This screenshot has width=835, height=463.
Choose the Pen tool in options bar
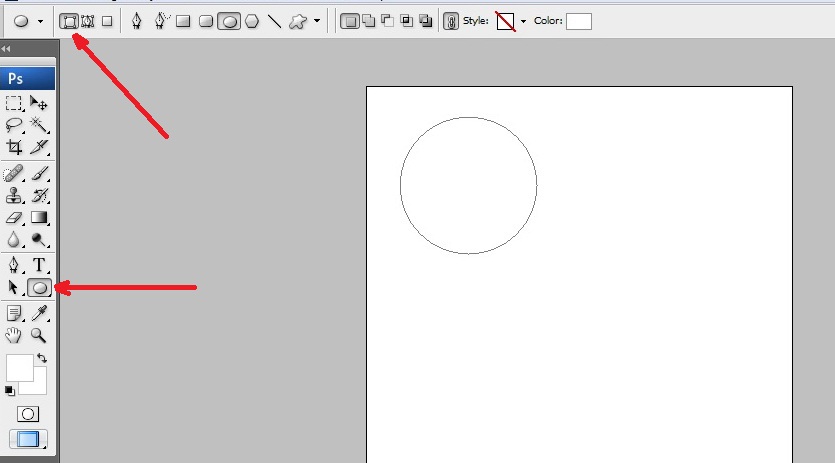(137, 21)
